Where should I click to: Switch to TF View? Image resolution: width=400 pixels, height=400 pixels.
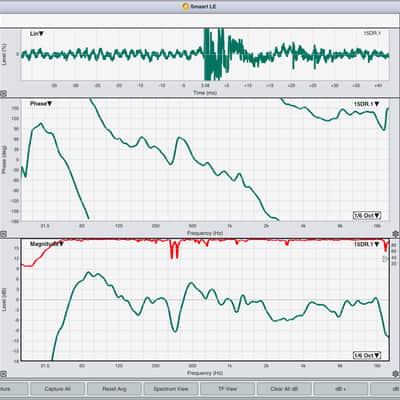click(227, 389)
